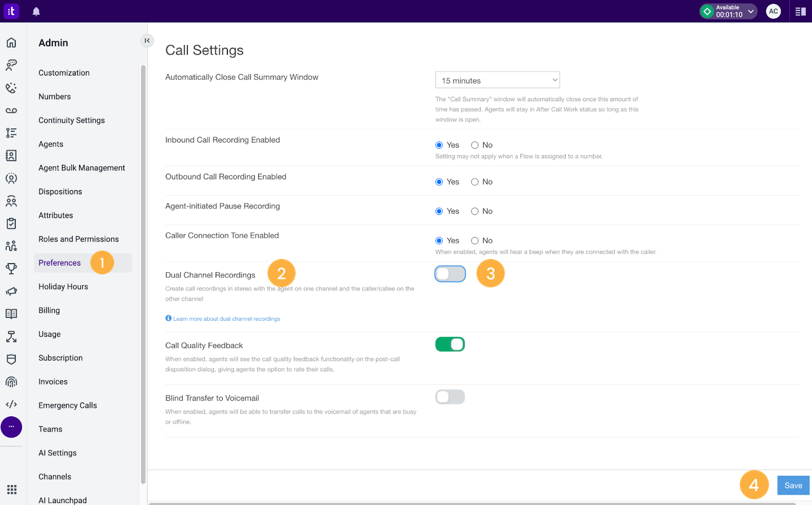This screenshot has height=505, width=812.
Task: Open the contacts address book icon
Action: (x=11, y=156)
